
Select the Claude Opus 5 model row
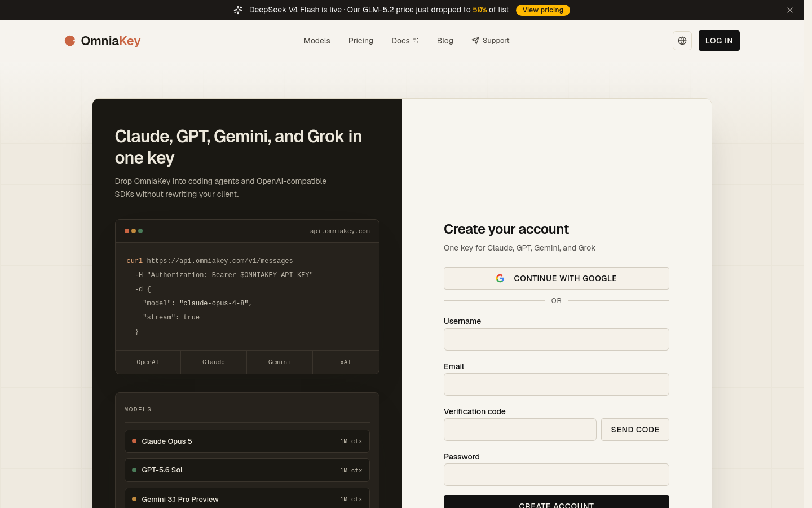click(247, 441)
